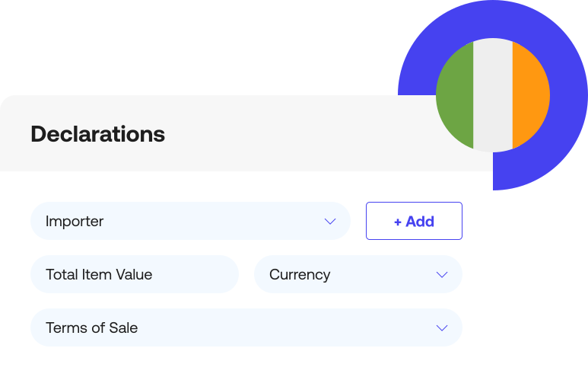Expand the Terms of Sale dropdown
588x377 pixels.
[246, 328]
